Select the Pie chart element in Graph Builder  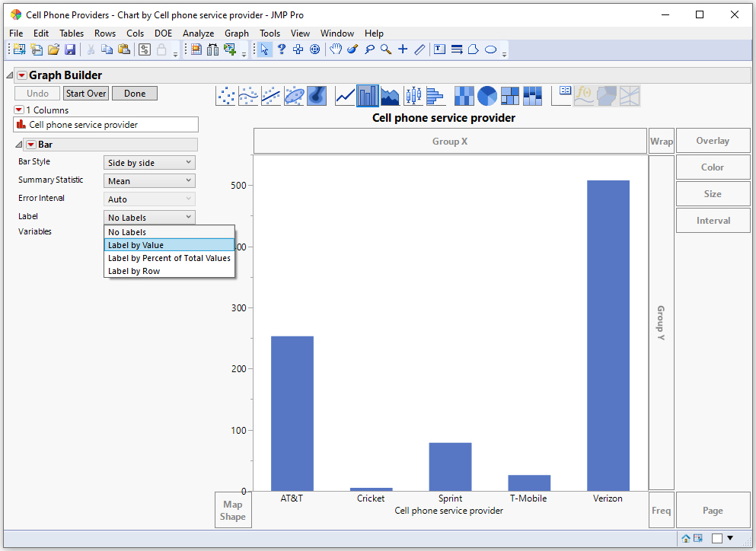[x=487, y=95]
